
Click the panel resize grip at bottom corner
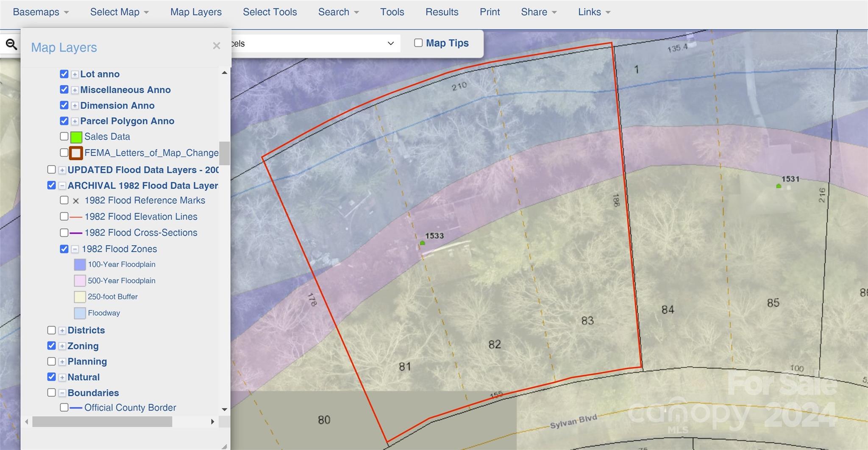[x=224, y=446]
